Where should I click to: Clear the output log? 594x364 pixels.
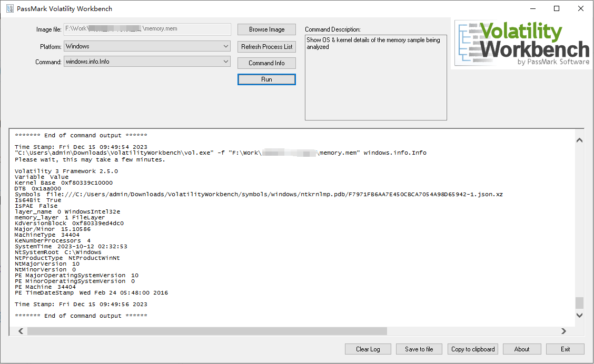[x=368, y=349]
